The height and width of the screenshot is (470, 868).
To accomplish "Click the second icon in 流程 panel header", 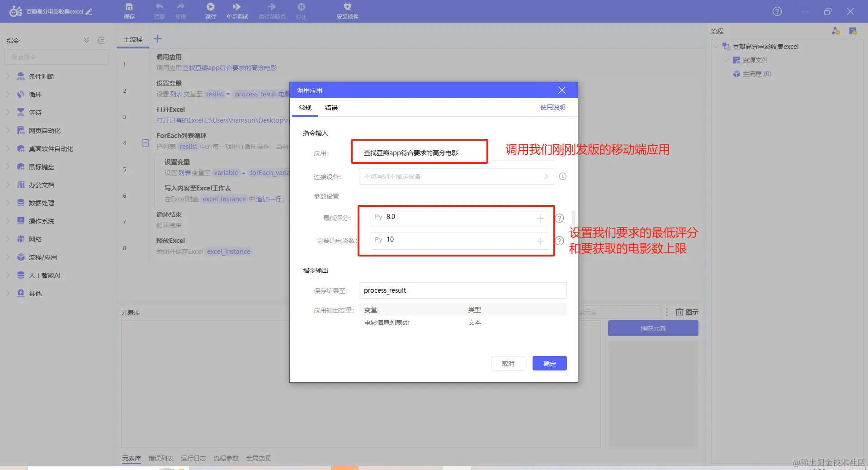I will pyautogui.click(x=853, y=31).
